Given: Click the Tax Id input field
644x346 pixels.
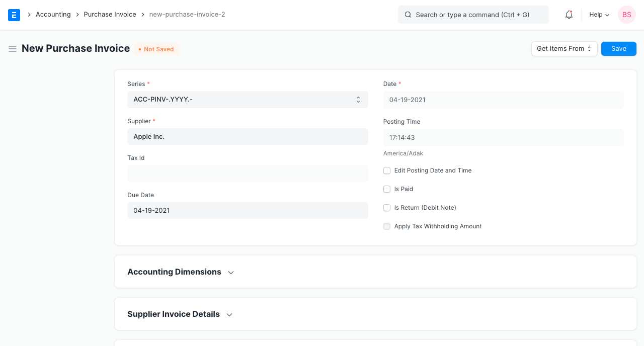Looking at the screenshot, I should [248, 173].
